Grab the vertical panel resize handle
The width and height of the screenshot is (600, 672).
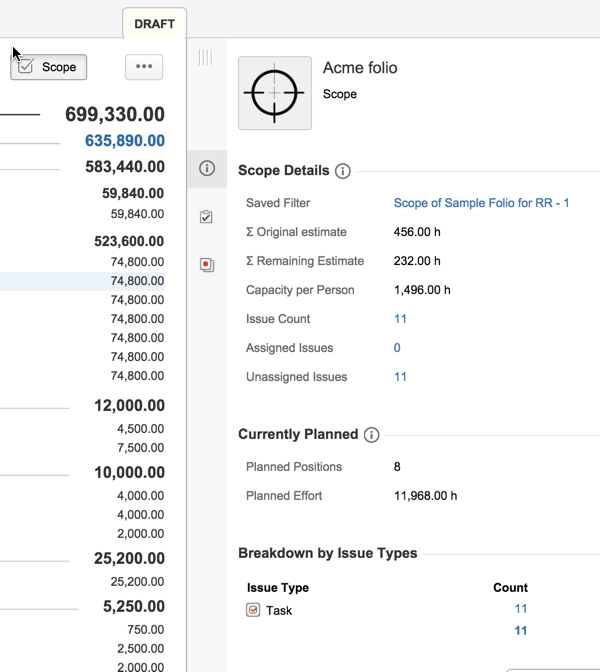point(205,58)
